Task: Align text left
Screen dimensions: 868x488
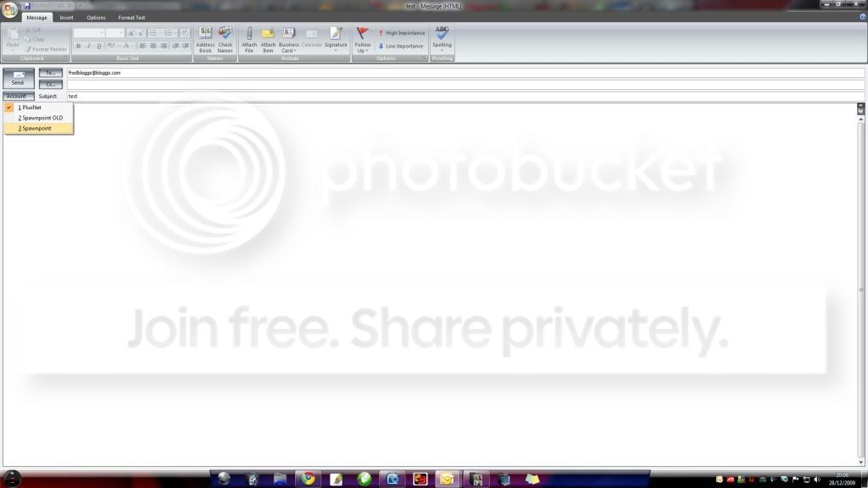Action: tap(142, 46)
